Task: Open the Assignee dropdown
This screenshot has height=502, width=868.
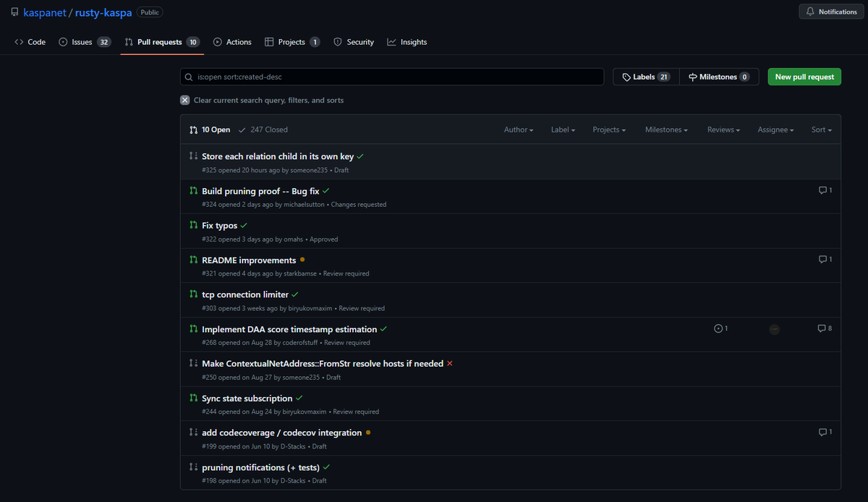Action: point(775,129)
